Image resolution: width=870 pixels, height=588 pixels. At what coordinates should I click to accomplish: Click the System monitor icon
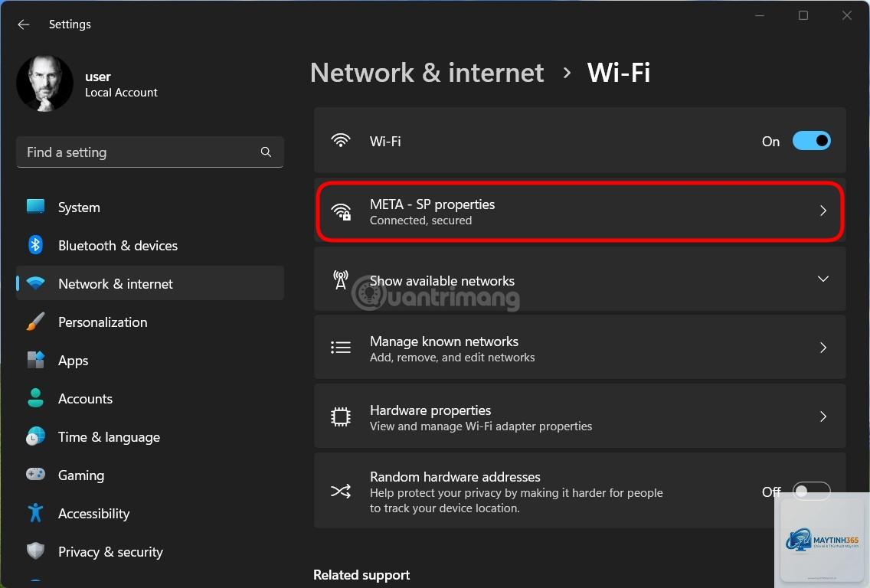pos(35,207)
